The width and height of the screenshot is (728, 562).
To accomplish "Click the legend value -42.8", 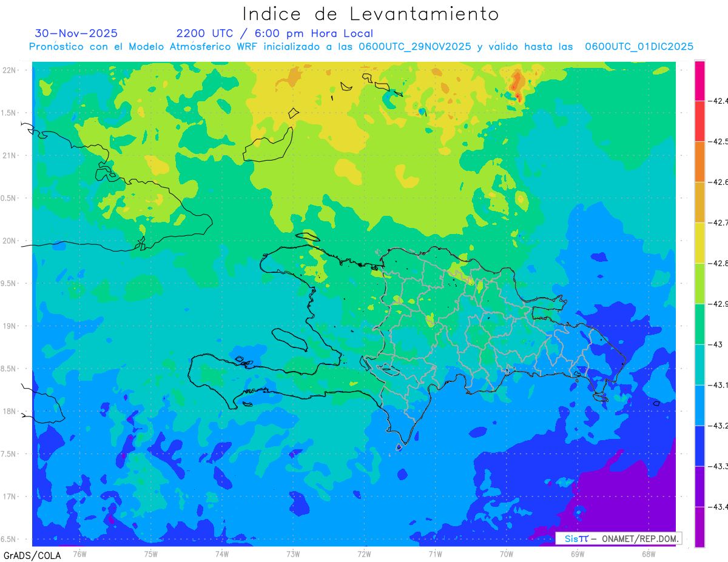I will click(x=718, y=264).
